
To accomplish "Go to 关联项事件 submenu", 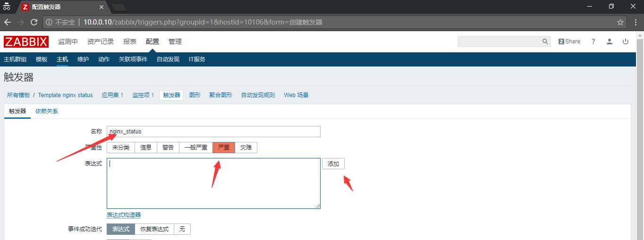I will pyautogui.click(x=133, y=59).
